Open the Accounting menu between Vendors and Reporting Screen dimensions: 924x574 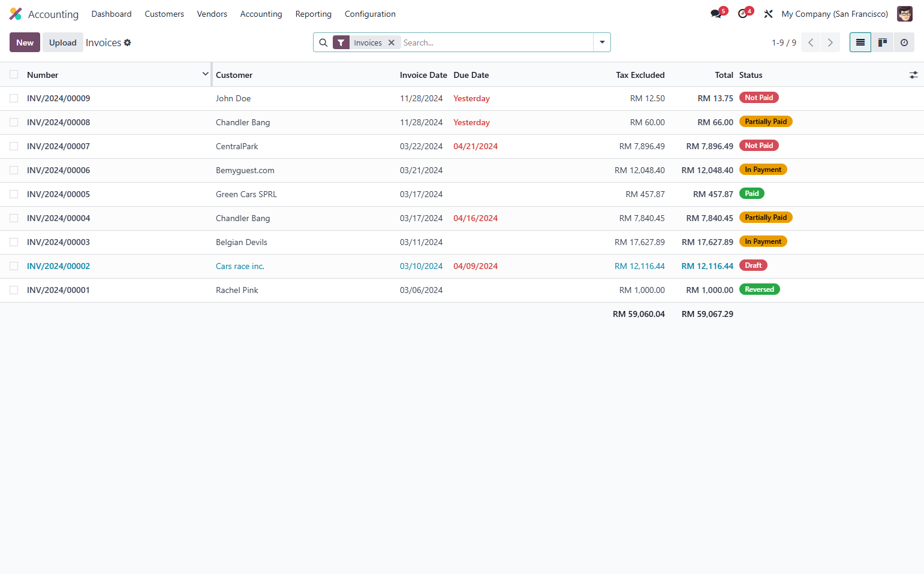coord(261,14)
